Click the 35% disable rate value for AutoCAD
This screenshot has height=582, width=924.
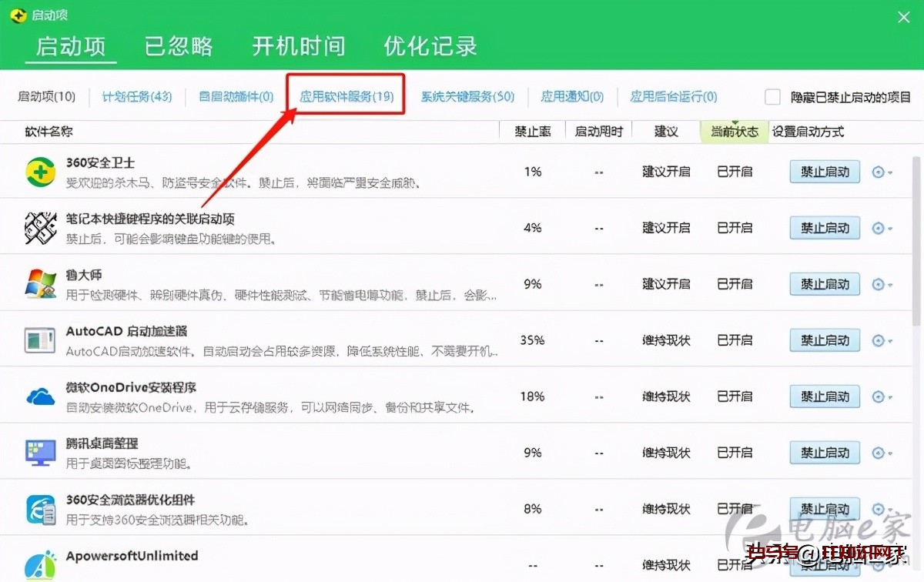[532, 339]
